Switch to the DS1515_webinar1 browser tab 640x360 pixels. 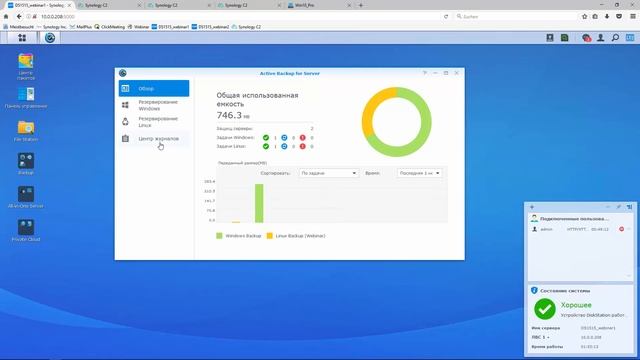[x=39, y=5]
